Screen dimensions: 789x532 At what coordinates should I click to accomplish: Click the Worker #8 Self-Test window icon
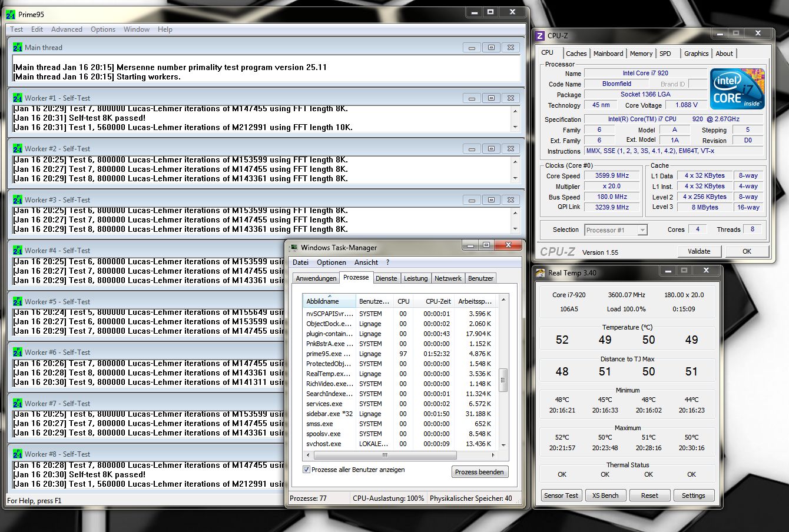(x=18, y=454)
